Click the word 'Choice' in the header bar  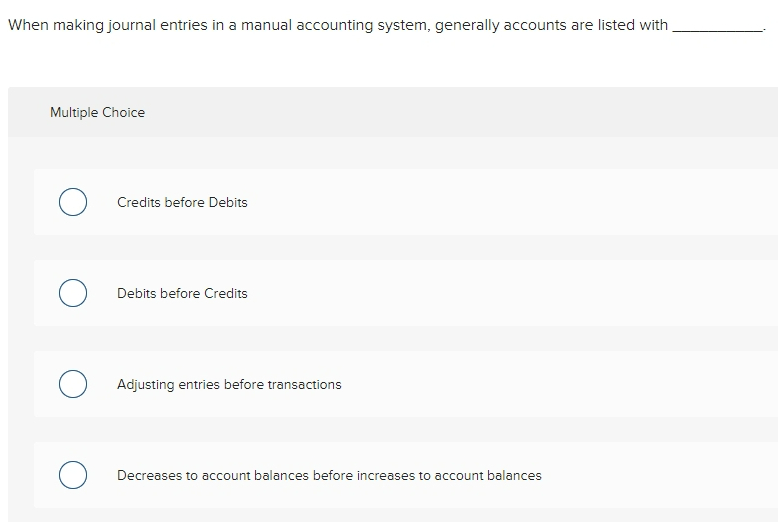click(124, 112)
